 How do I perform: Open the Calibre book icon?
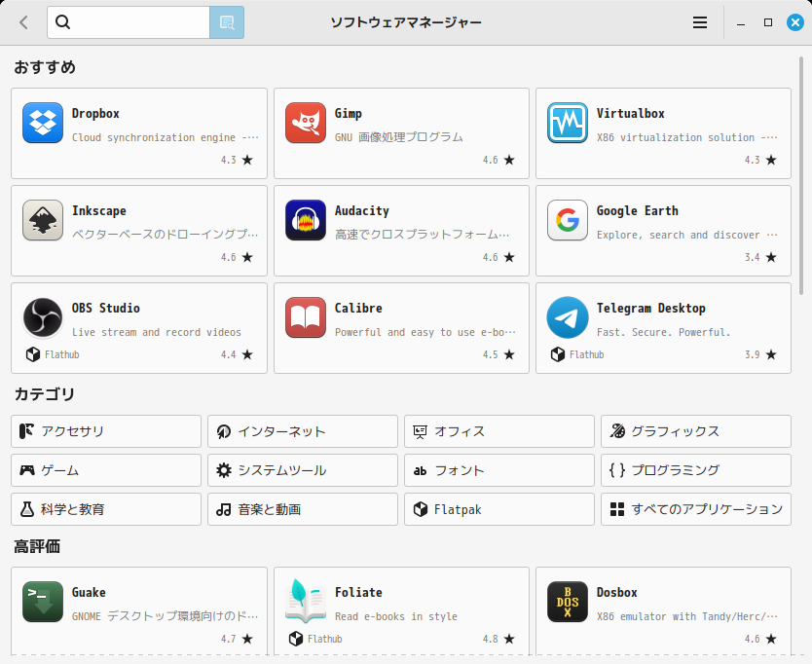point(306,317)
